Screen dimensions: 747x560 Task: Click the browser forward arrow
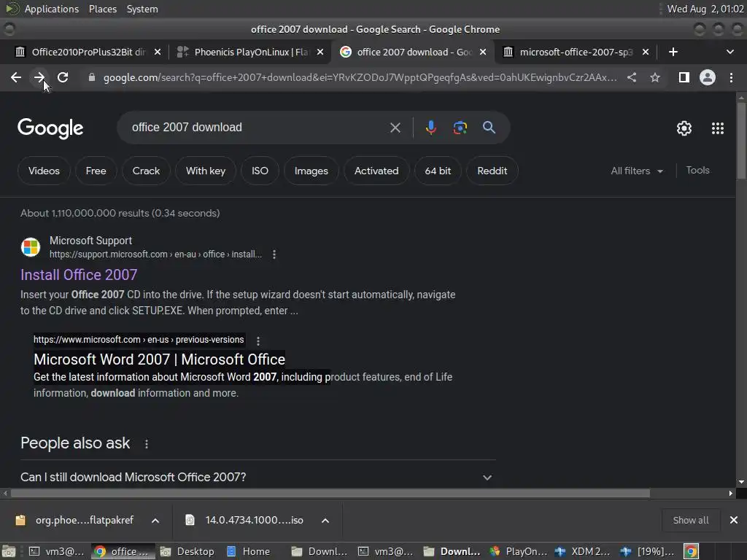tap(39, 77)
